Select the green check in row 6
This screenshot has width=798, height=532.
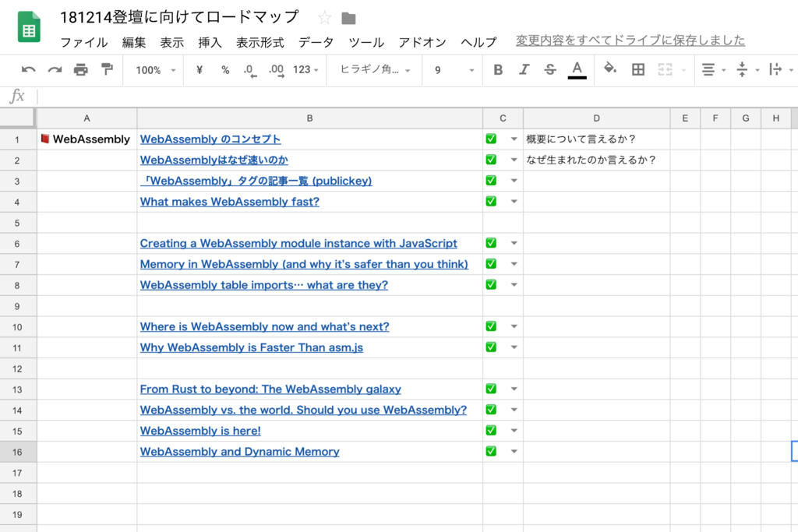pos(491,242)
